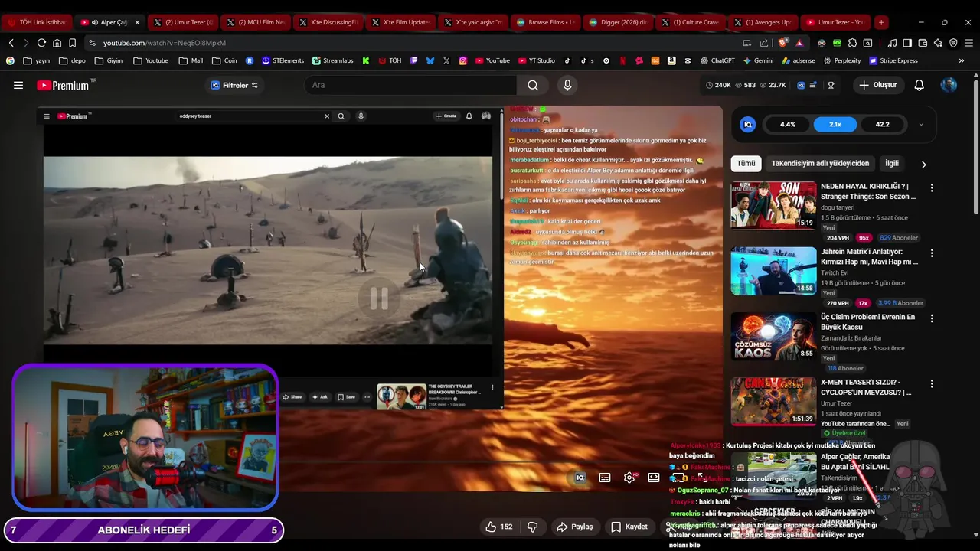Open the YouTube hamburger guide menu
This screenshot has width=980, height=551.
click(x=18, y=85)
